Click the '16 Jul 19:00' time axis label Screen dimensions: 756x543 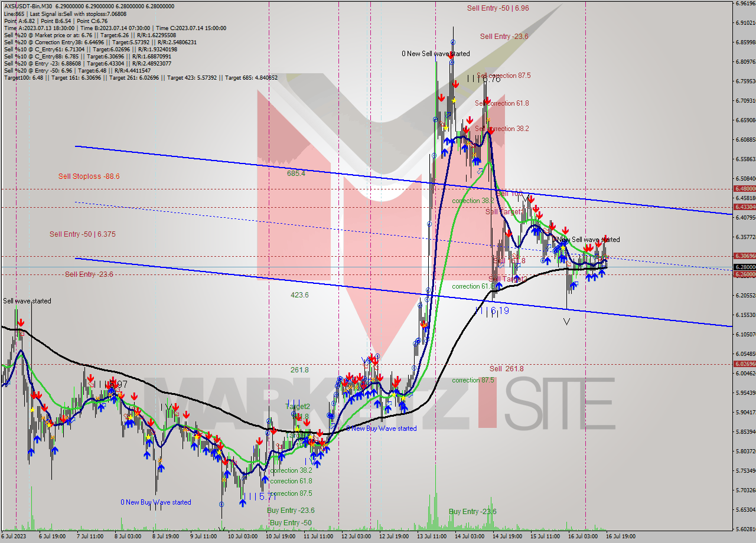[x=620, y=537]
